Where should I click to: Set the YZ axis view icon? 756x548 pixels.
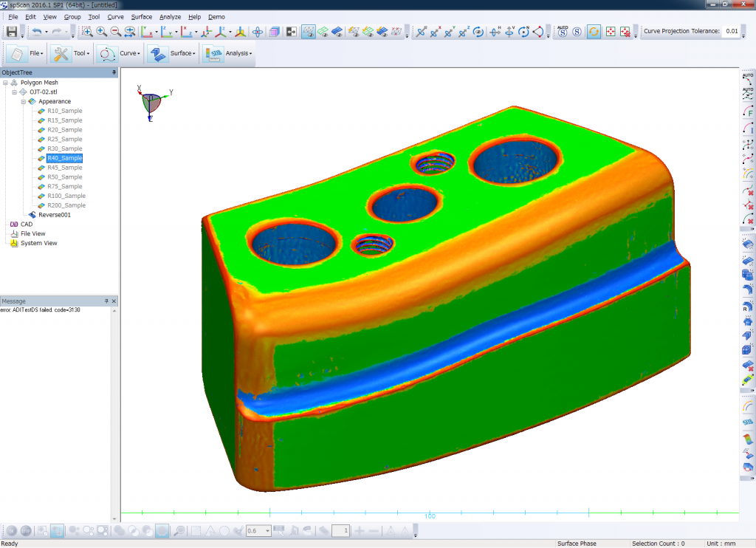167,32
